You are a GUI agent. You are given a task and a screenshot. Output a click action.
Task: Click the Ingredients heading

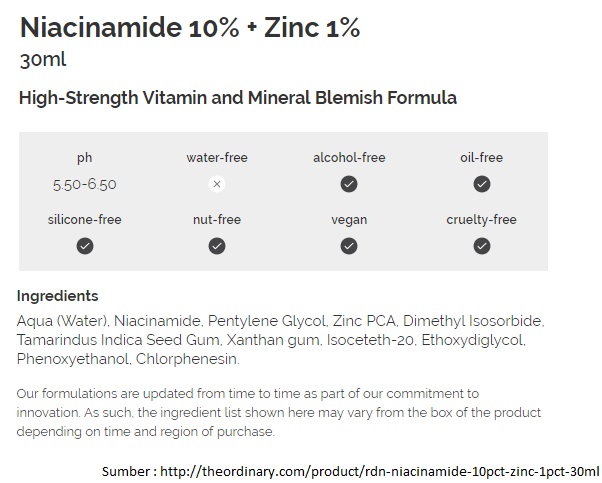[58, 296]
